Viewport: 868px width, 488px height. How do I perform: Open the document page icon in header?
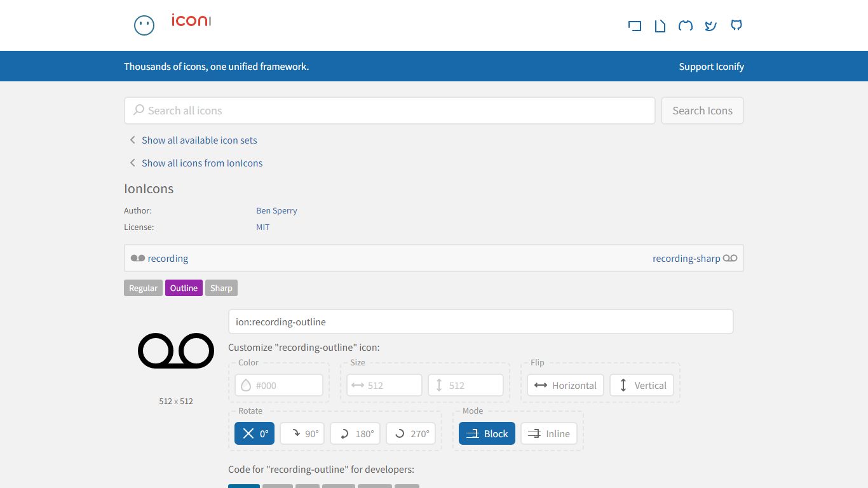click(x=660, y=25)
